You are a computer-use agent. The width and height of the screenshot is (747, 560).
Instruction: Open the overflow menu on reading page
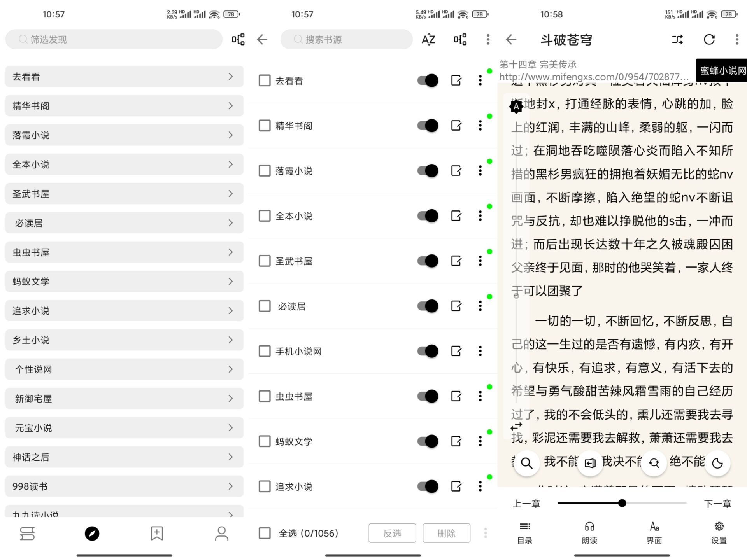click(x=736, y=39)
